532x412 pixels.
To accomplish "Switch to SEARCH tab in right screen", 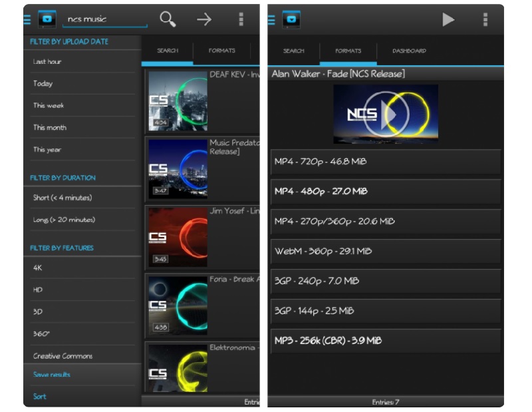I will click(293, 51).
